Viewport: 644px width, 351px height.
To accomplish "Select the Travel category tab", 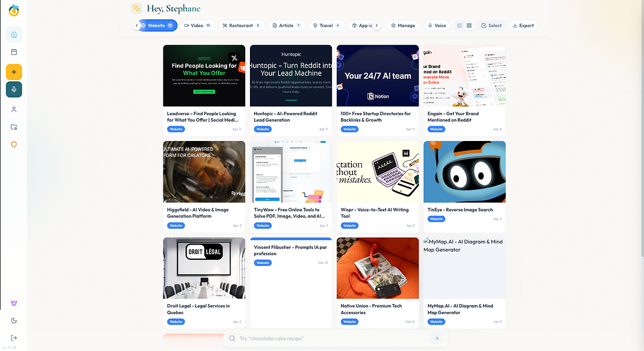I will click(x=327, y=26).
